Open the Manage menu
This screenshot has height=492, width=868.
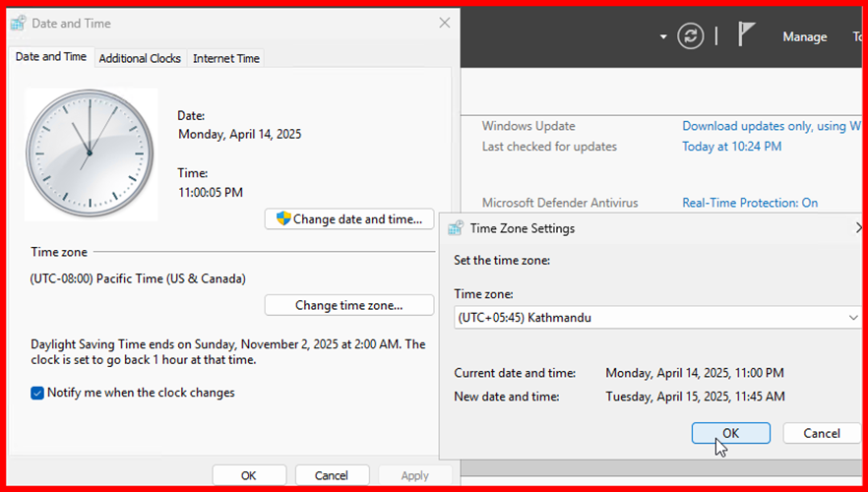click(804, 36)
